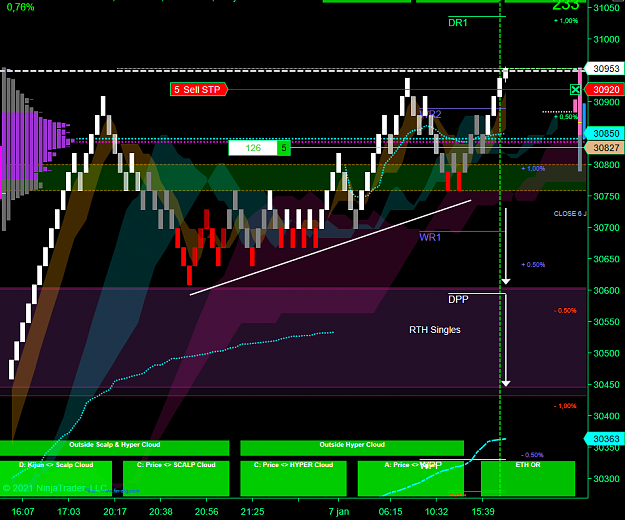Click the 30600 price axis label
This screenshot has height=520, width=625.
606,290
